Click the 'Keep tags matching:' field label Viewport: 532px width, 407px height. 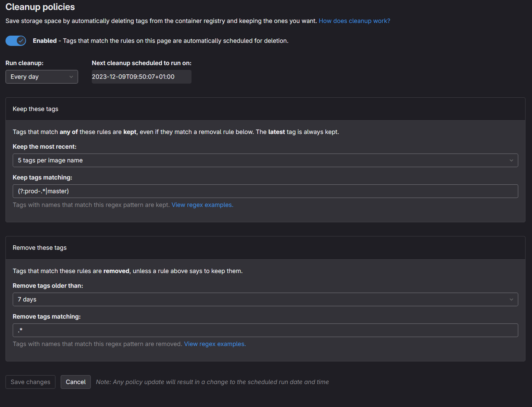tap(42, 177)
